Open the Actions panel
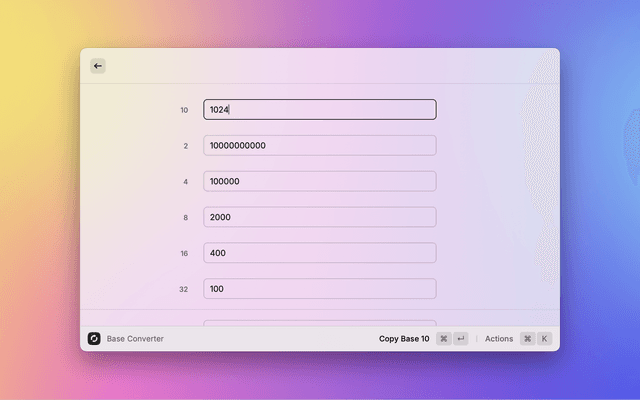Viewport: 640px width, 400px height. tap(499, 339)
